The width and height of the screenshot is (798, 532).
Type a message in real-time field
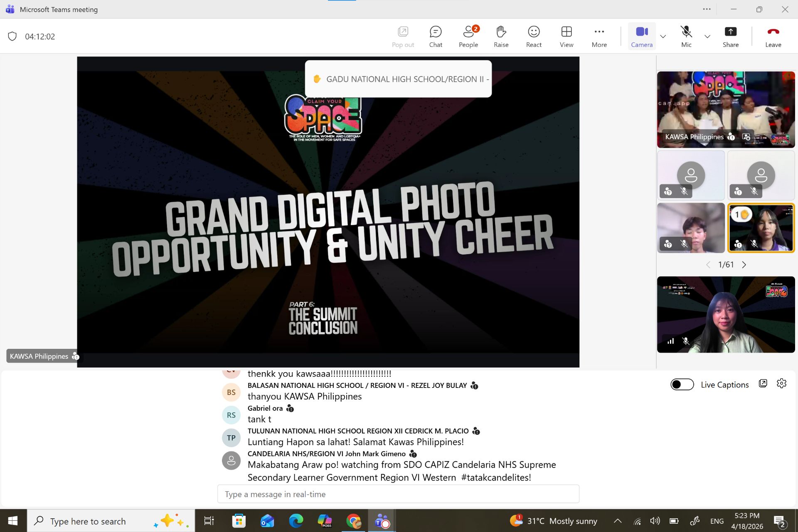tap(398, 494)
